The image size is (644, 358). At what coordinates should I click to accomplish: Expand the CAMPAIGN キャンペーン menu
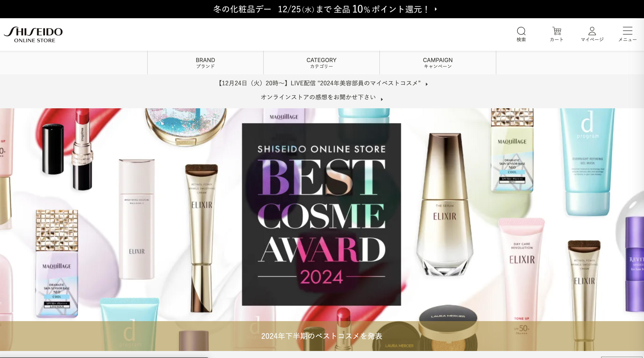tap(437, 63)
